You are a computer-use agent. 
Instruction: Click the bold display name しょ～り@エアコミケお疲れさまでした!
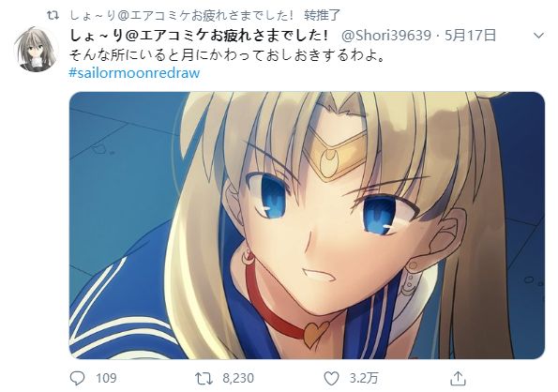click(x=199, y=36)
